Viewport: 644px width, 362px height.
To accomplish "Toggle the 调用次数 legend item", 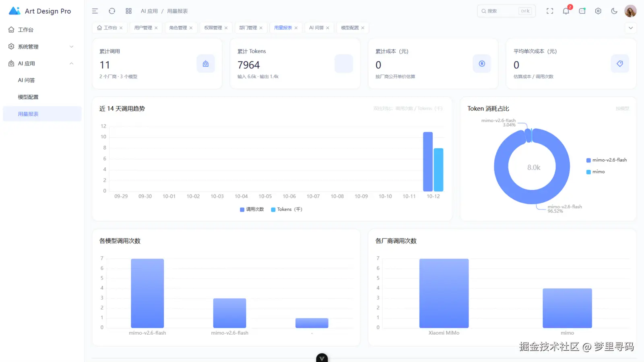I will pos(252,210).
